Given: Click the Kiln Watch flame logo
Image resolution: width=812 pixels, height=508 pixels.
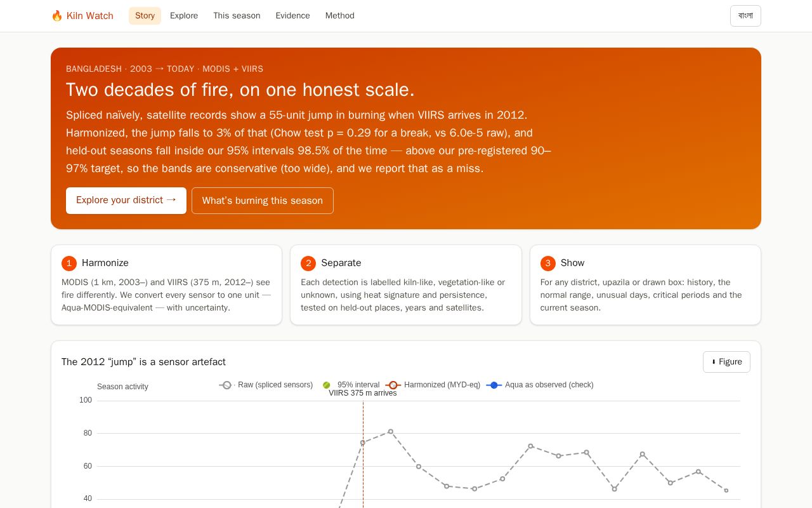Looking at the screenshot, I should coord(82,16).
